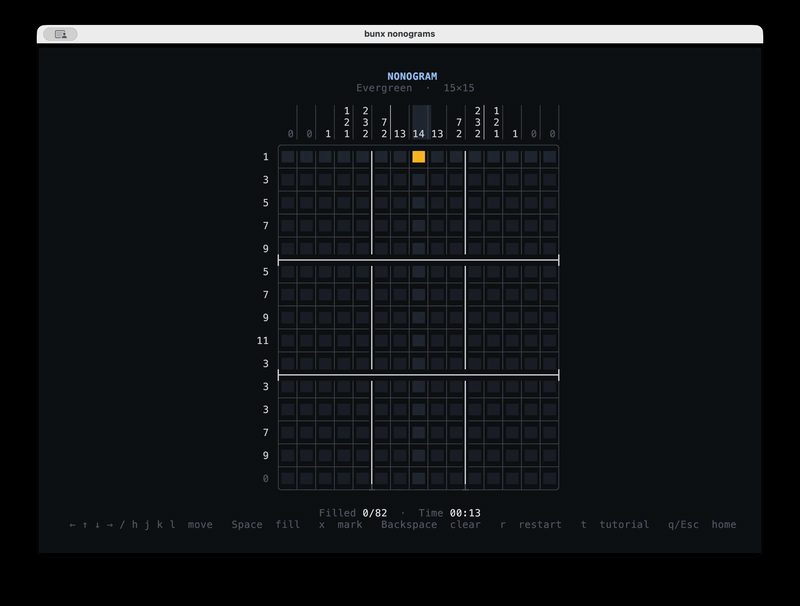Click the 'bunx nonograms' window title
Viewport: 800px width, 606px height.
(x=399, y=34)
